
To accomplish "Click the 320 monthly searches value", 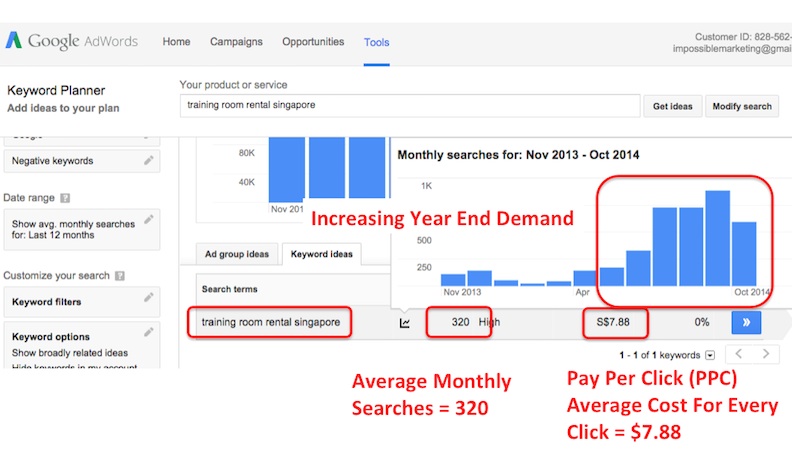I will [460, 322].
